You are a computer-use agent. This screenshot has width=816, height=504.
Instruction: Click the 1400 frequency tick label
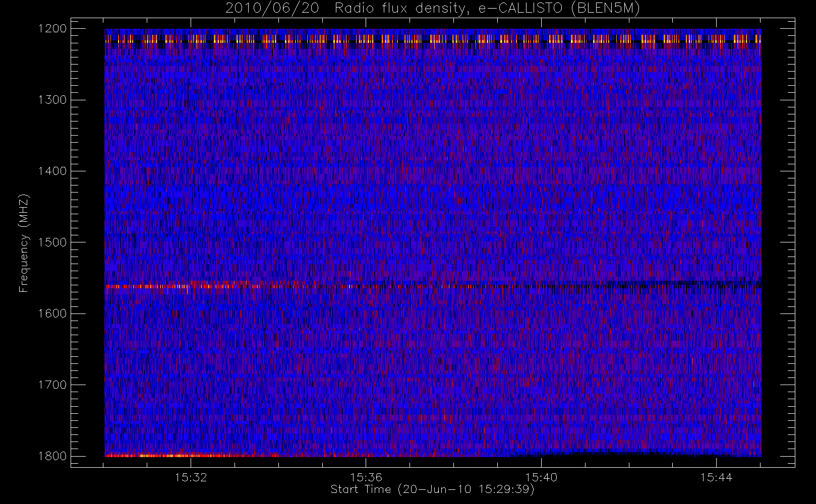point(52,171)
